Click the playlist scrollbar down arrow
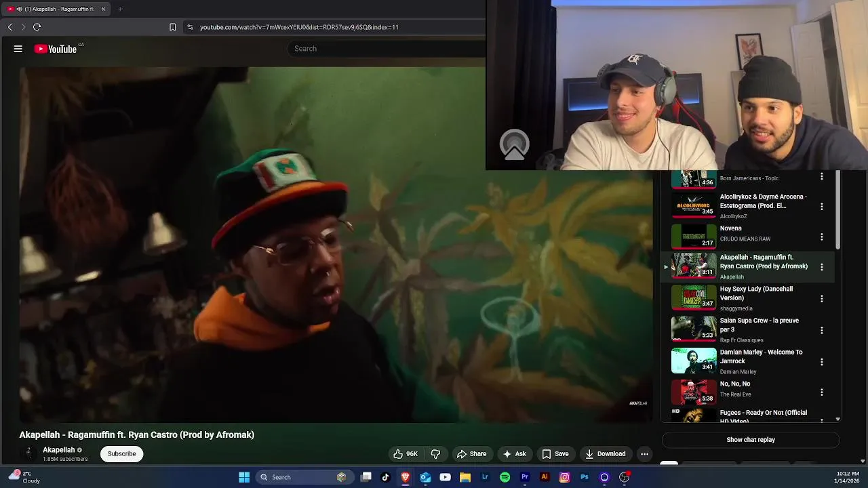868x488 pixels. (x=837, y=420)
